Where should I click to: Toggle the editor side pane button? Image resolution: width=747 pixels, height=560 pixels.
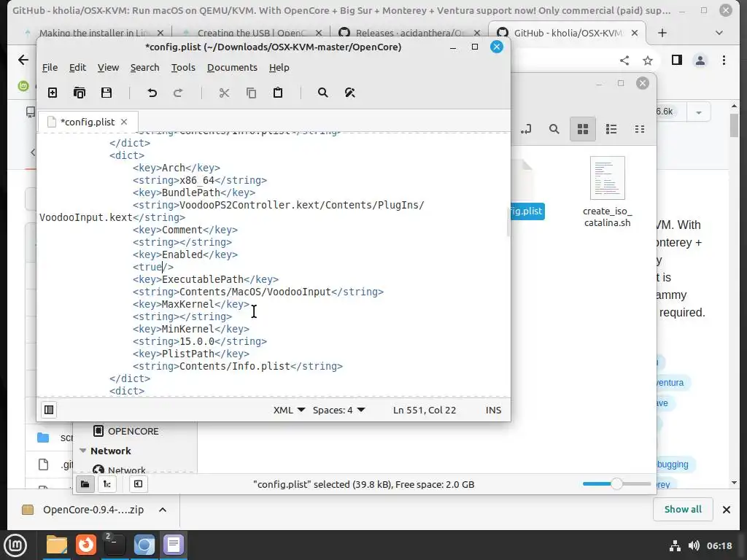(49, 410)
